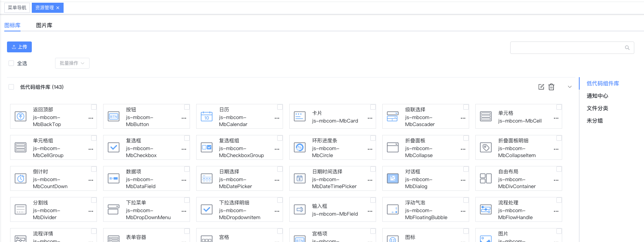
Task: Focus the search input field
Action: (572, 48)
